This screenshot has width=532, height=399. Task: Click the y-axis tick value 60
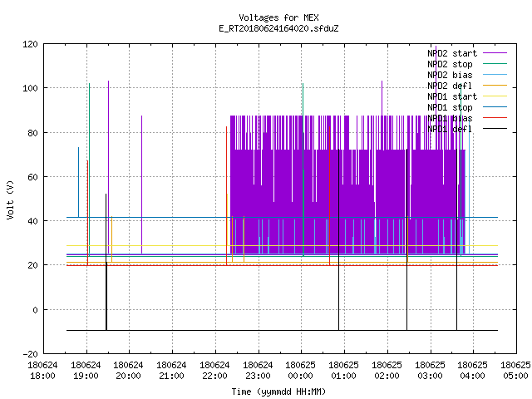pos(32,177)
